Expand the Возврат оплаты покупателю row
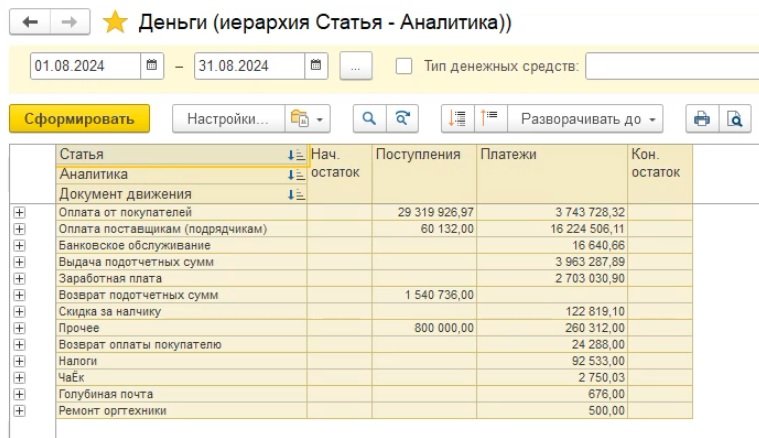The image size is (759, 438). pyautogui.click(x=19, y=345)
